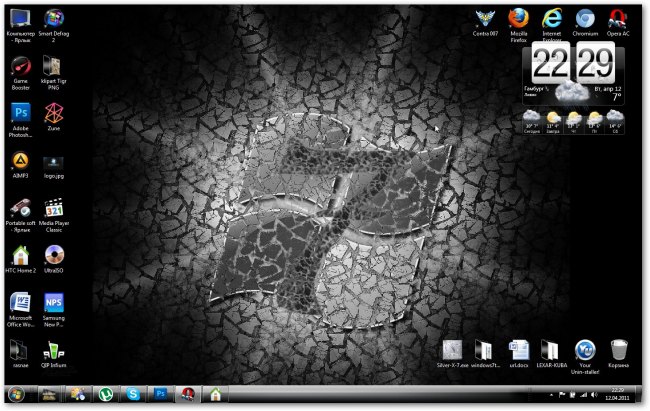
Task: Open the QIP Infium desktop icon
Action: [x=54, y=351]
